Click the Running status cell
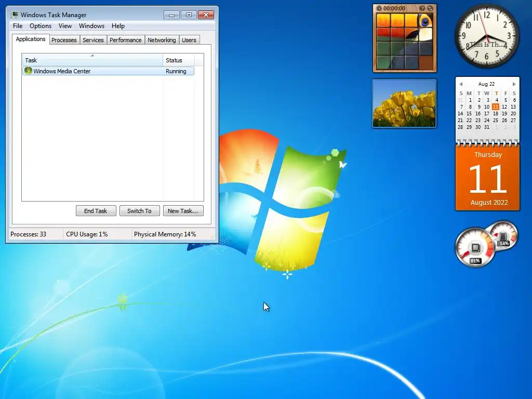This screenshot has height=399, width=532. tap(176, 71)
